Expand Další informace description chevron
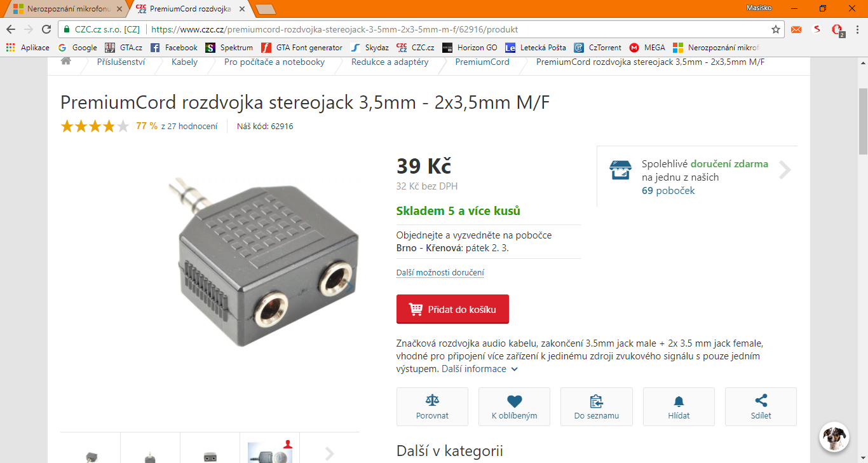 pos(514,369)
